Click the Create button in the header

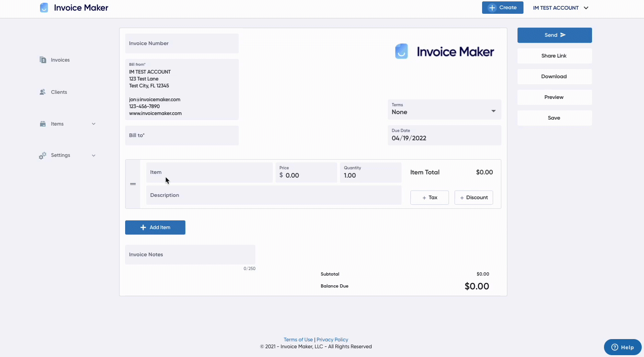point(503,8)
